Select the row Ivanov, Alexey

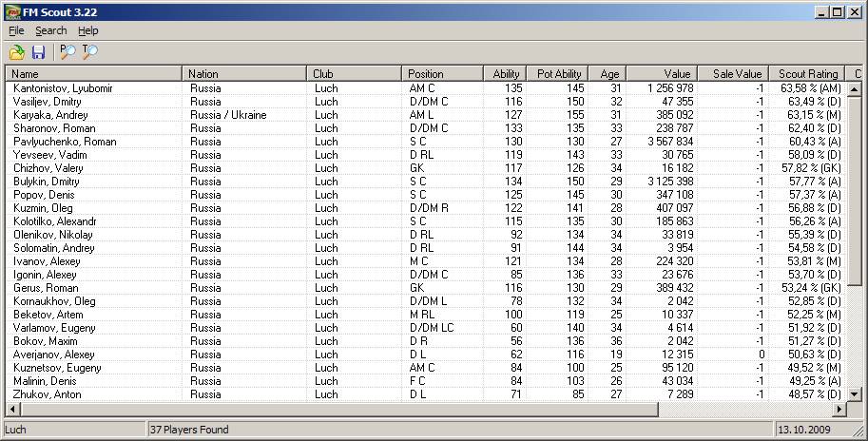tap(426, 260)
